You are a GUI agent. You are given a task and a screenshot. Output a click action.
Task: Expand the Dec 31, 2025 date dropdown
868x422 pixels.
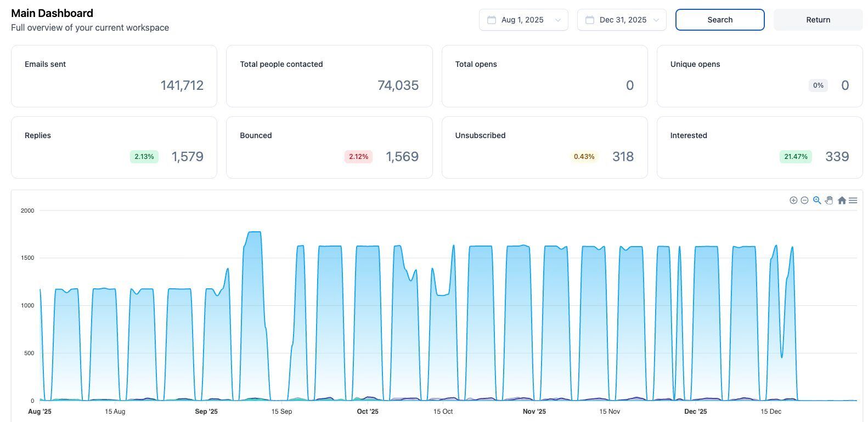(x=622, y=20)
